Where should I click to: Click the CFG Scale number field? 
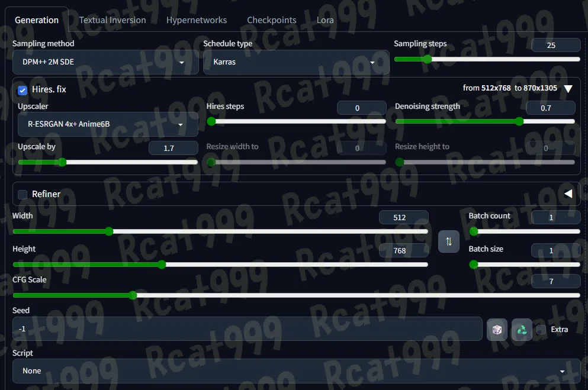point(556,281)
